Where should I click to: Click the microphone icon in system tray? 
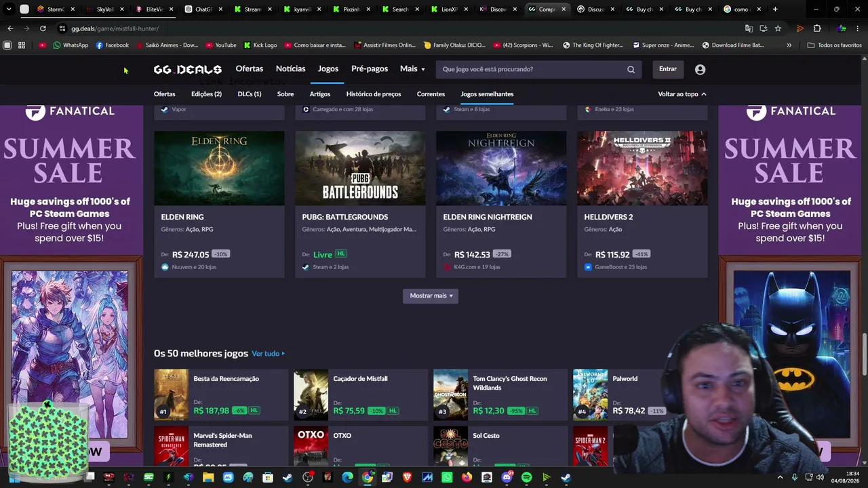pyautogui.click(x=795, y=477)
